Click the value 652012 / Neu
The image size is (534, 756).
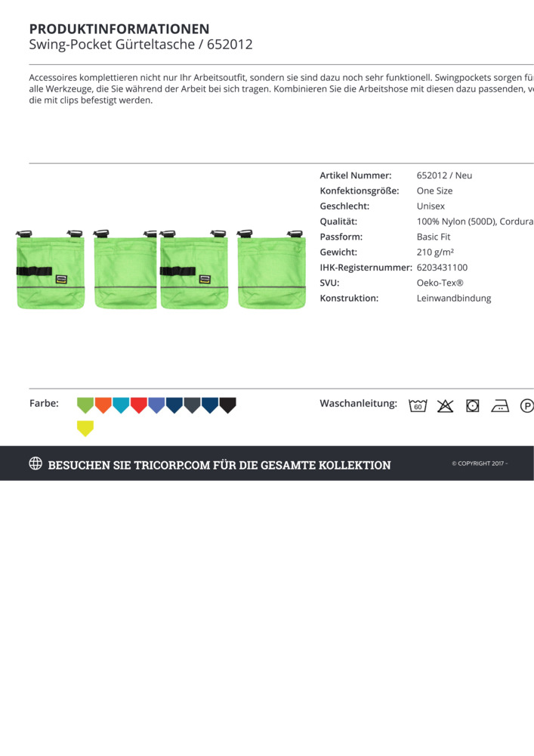(444, 175)
